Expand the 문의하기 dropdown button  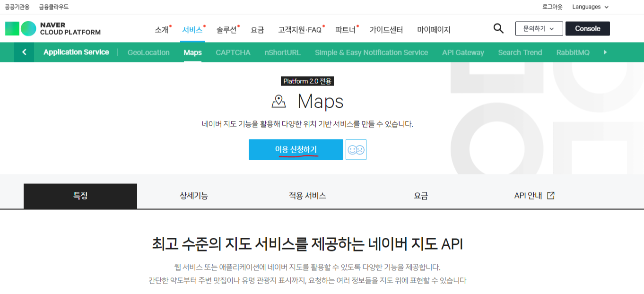click(x=539, y=28)
